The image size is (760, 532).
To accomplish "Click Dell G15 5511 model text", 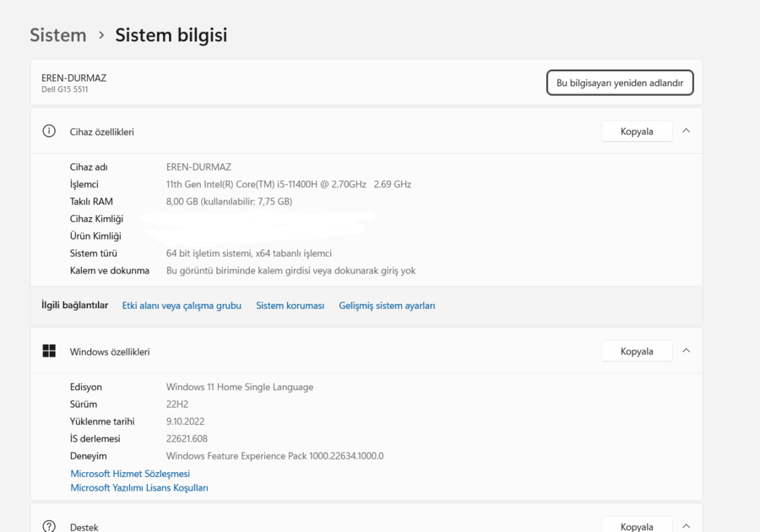I will click(x=64, y=90).
